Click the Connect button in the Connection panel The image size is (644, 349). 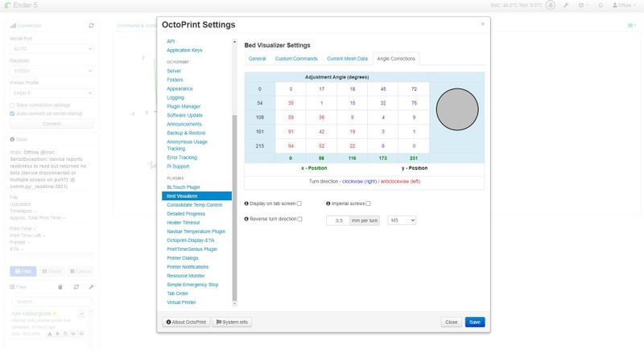52,124
